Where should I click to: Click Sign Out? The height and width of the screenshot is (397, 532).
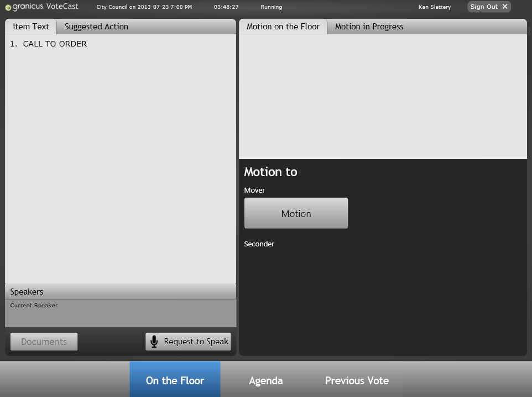(x=486, y=7)
